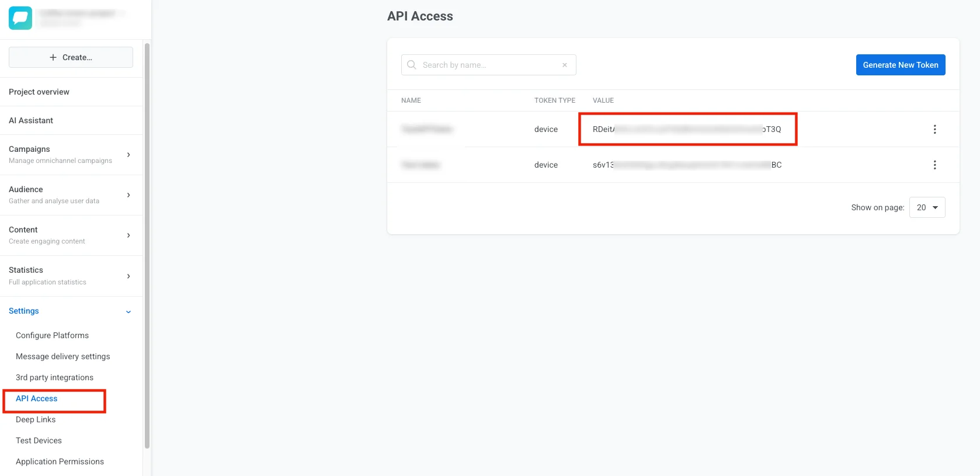This screenshot has width=980, height=476.
Task: Click Generate New Token
Action: (901, 65)
